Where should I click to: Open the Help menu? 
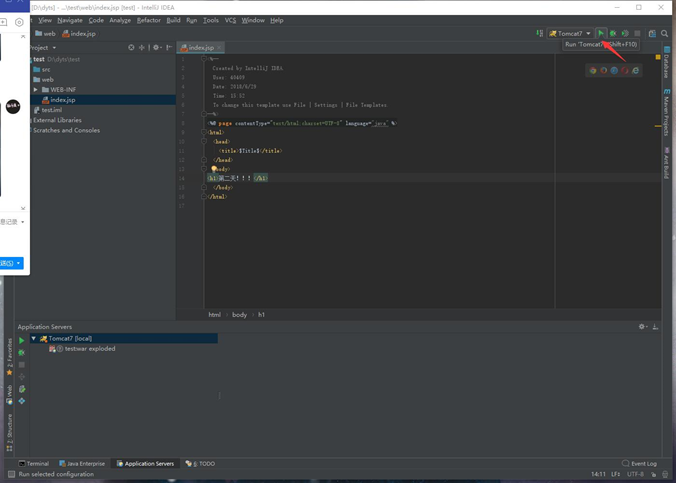pos(277,20)
